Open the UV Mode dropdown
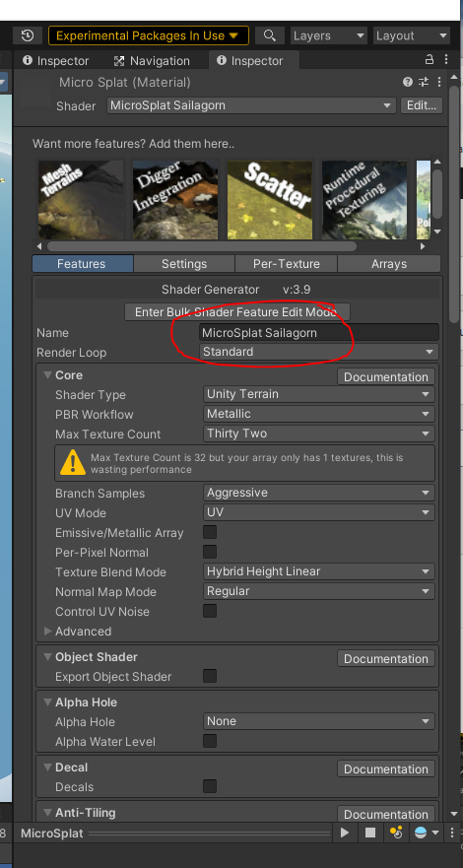Viewport: 463px width, 868px height. coord(318,512)
